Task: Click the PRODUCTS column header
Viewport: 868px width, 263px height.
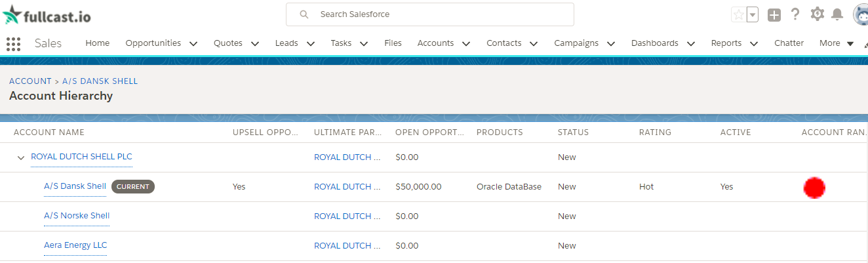Action: pos(500,132)
